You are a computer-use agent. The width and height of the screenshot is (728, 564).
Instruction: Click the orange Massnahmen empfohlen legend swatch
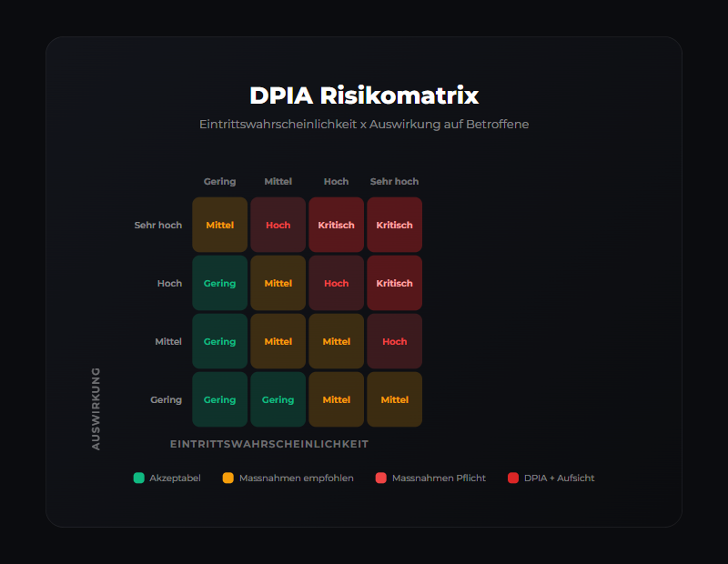pos(227,478)
